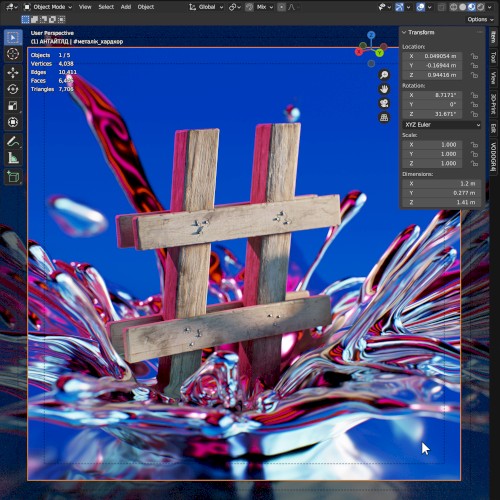Click the Add Cube tool
Viewport: 500px width, 500px height.
point(13,177)
